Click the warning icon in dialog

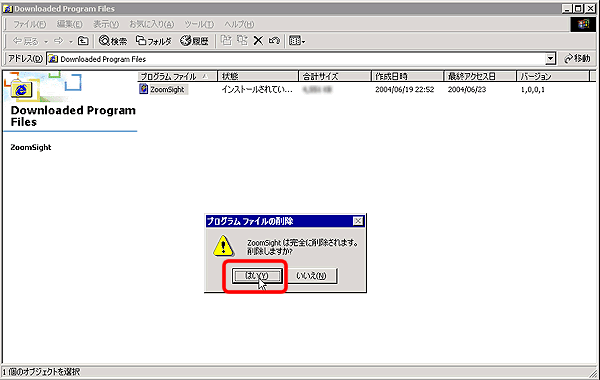pyautogui.click(x=223, y=246)
